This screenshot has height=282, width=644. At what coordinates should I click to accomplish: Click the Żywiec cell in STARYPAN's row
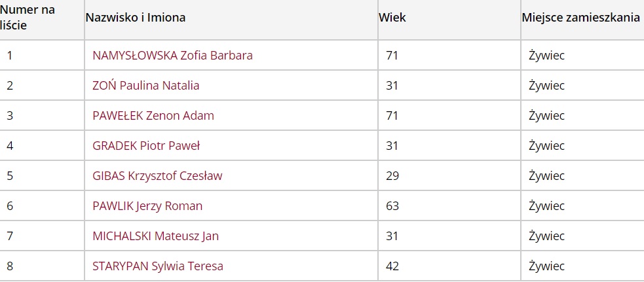point(546,266)
